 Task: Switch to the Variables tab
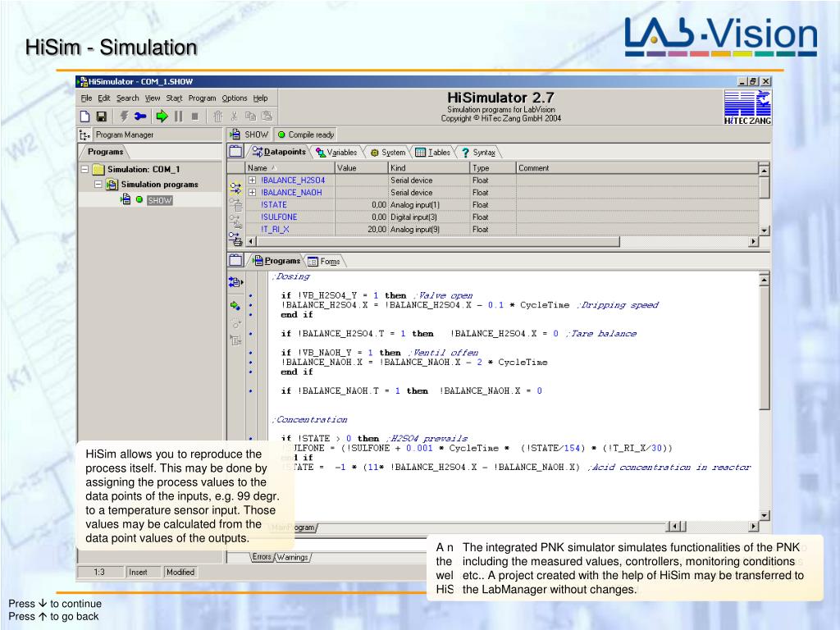(336, 152)
